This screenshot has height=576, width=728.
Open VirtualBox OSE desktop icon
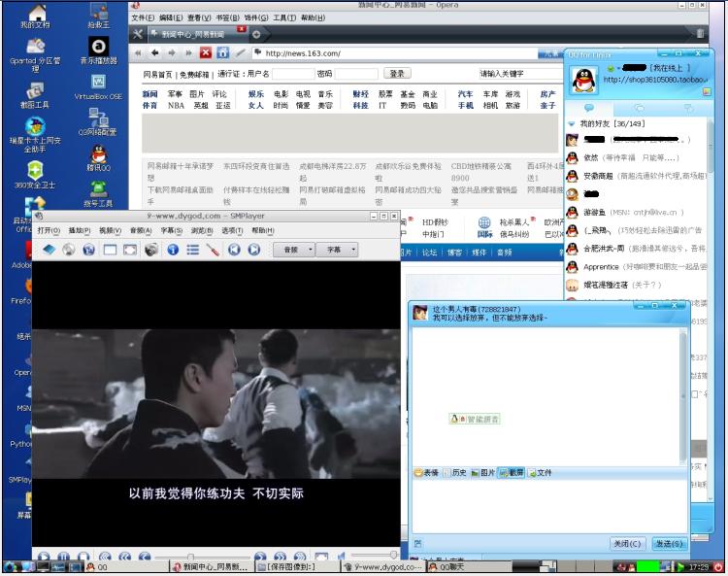(x=98, y=86)
